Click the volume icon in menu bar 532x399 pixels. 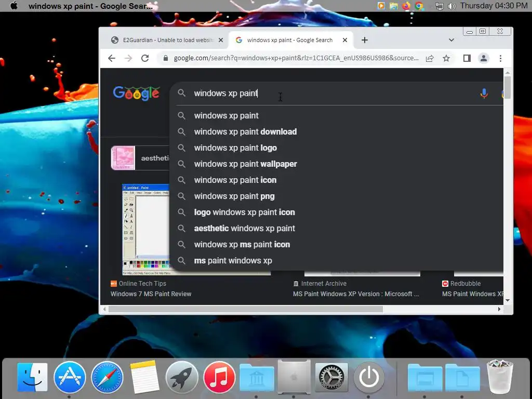(x=451, y=6)
